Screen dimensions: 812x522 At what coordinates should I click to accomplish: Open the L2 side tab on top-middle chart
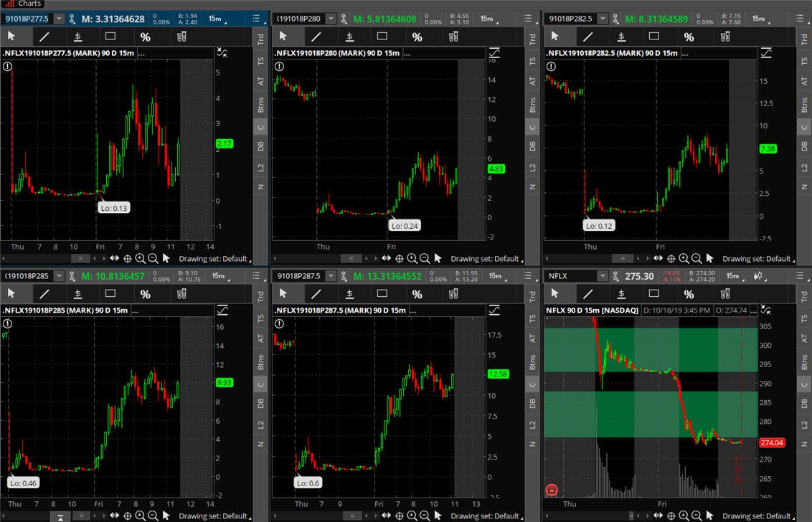click(x=532, y=167)
